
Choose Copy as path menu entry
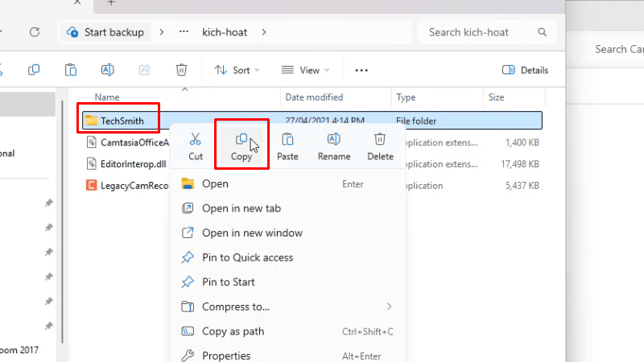tap(233, 331)
